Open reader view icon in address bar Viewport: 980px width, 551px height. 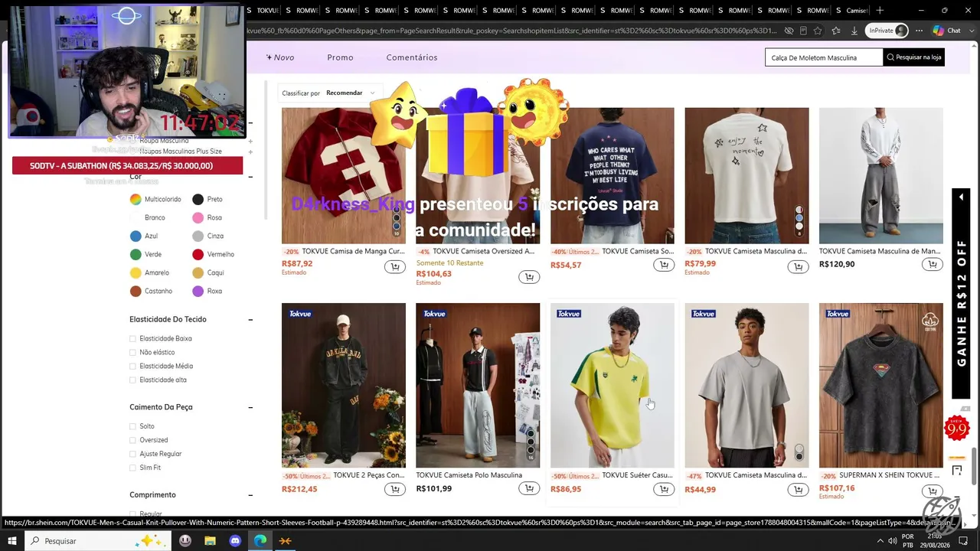803,31
